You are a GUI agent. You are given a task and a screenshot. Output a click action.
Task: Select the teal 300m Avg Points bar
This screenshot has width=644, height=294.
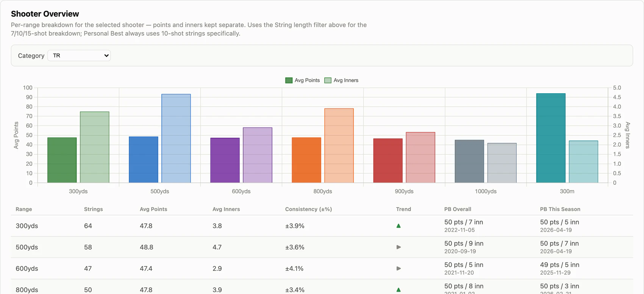[551, 138]
